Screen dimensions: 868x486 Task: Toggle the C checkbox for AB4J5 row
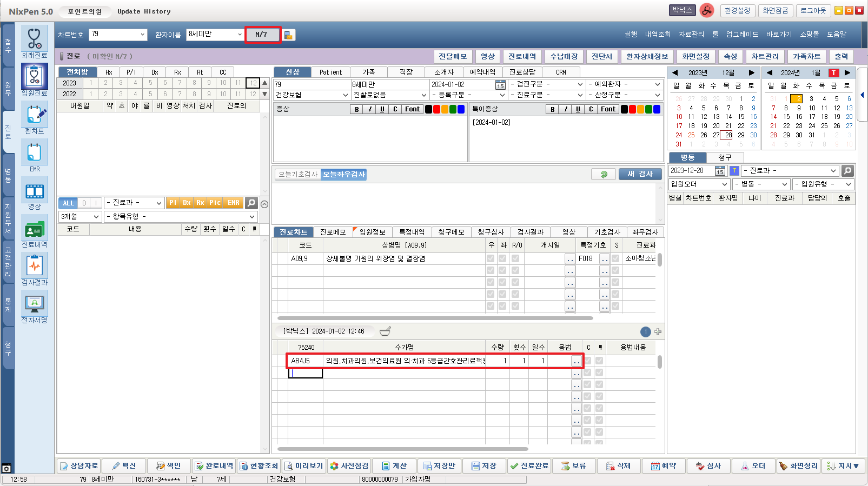pos(588,361)
